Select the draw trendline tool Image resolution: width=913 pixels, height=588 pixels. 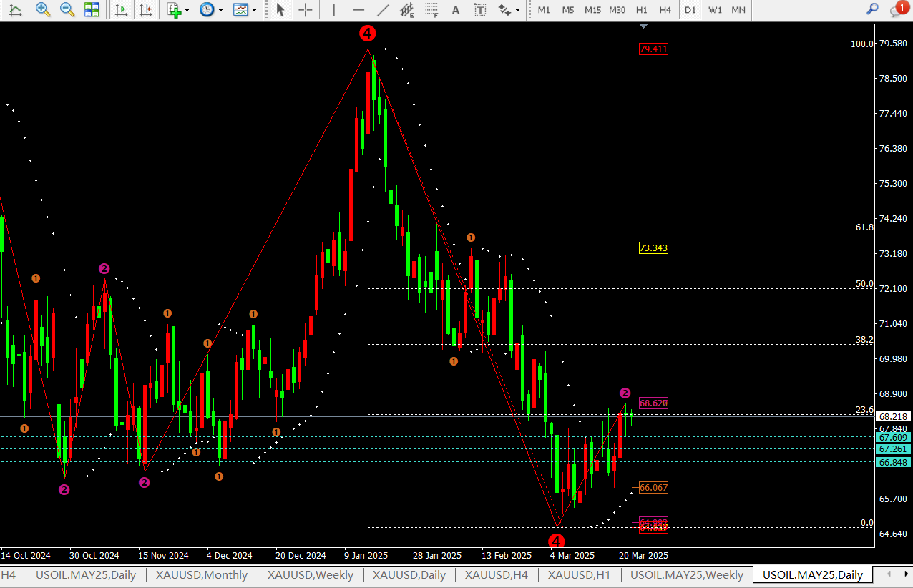[384, 10]
